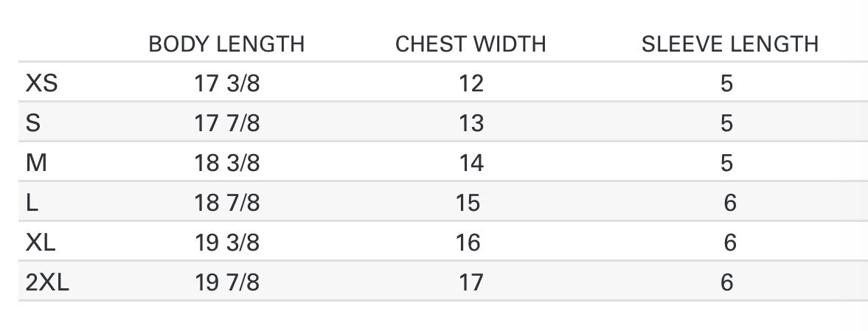Select the S size row label
868x331 pixels.
click(33, 123)
